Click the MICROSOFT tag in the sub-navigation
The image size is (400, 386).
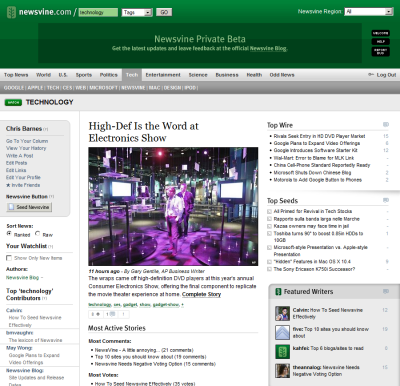pyautogui.click(x=103, y=88)
